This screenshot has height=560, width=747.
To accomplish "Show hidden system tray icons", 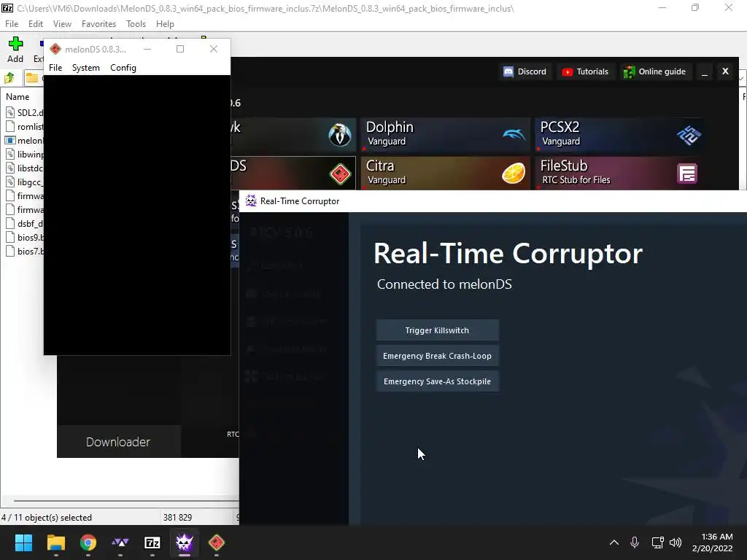I will tap(614, 542).
